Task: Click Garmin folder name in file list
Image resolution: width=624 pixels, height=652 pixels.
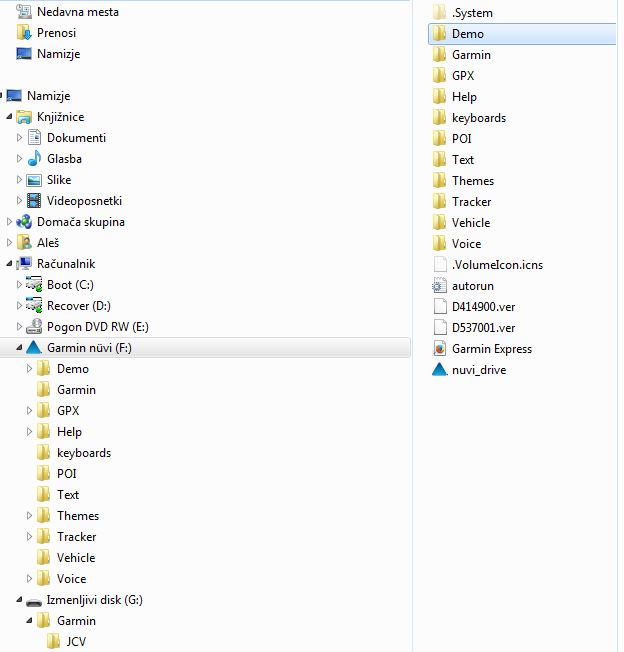Action: pos(471,55)
